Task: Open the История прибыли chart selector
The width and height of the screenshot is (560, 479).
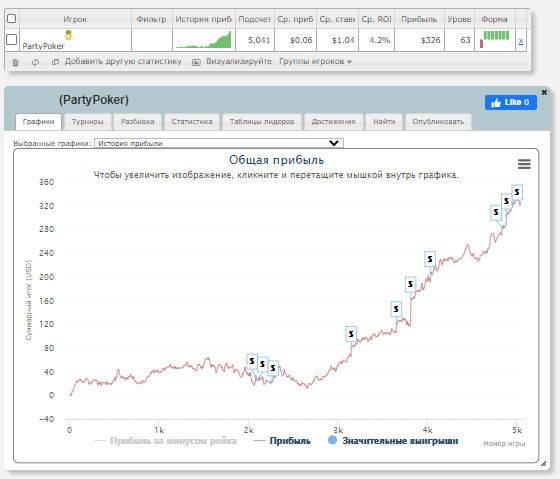Action: [x=219, y=143]
